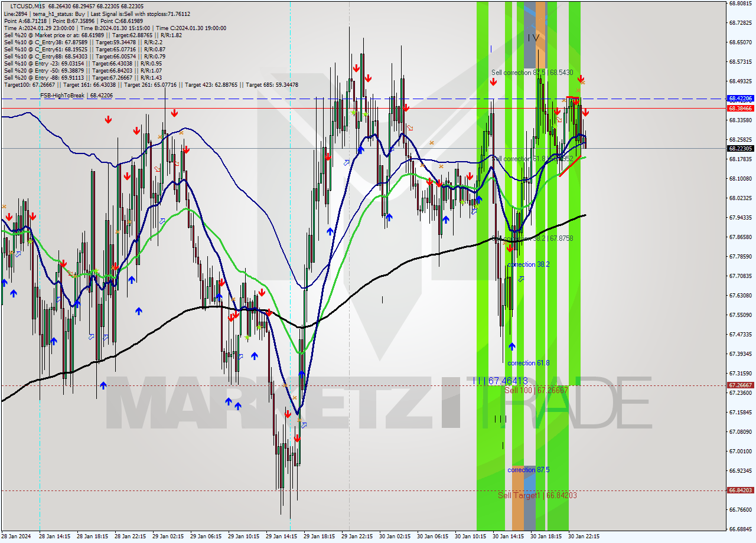Image resolution: width=756 pixels, height=543 pixels.
Task: Click the 67.78590 price axis label
Action: [x=741, y=256]
